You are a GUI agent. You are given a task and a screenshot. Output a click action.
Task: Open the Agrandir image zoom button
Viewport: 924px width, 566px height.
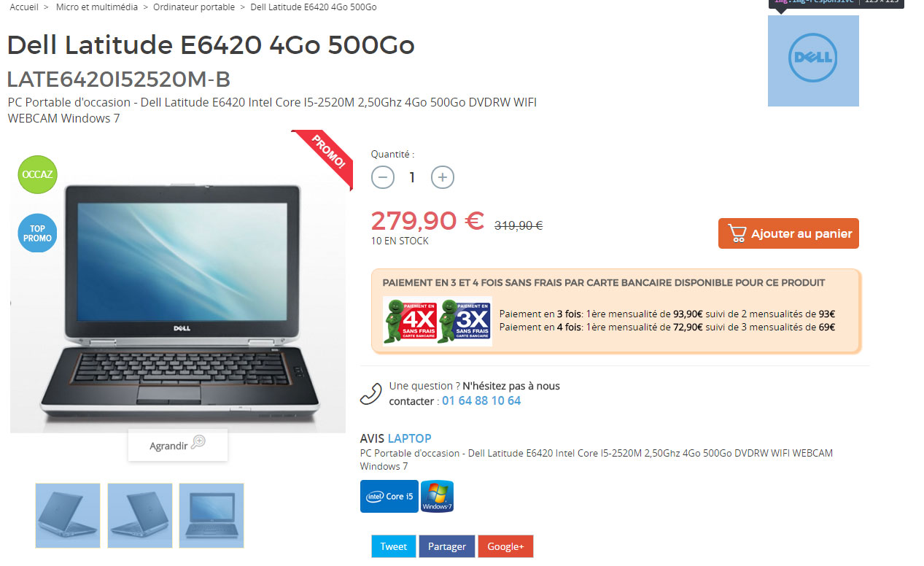[x=178, y=445]
